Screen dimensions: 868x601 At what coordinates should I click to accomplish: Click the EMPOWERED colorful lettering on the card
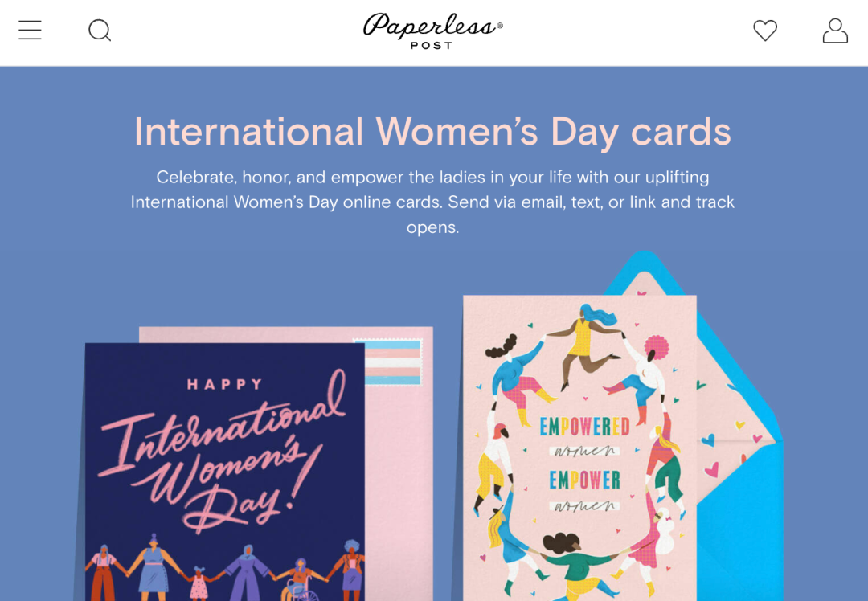pos(584,426)
